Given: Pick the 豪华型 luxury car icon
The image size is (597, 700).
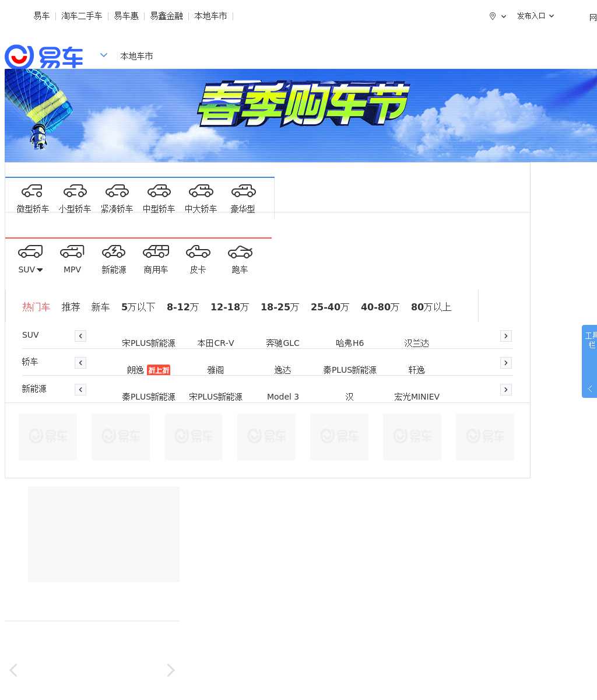Looking at the screenshot, I should [x=243, y=191].
